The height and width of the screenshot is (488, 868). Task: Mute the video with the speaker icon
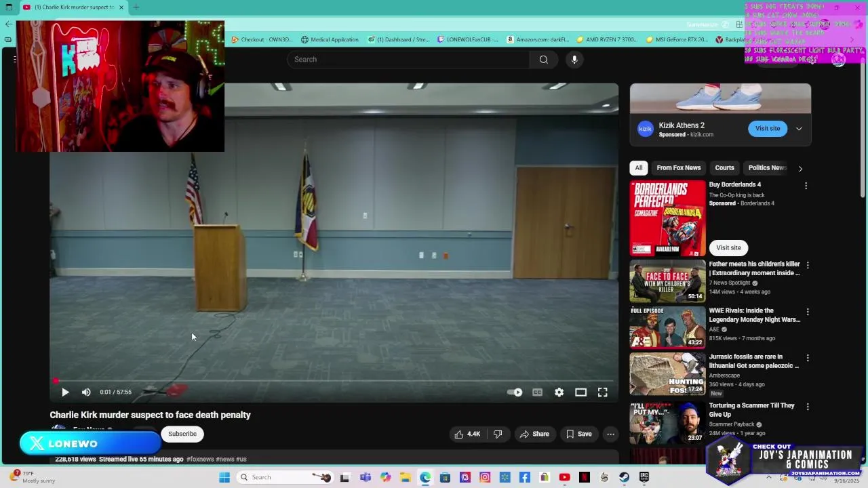pos(86,392)
